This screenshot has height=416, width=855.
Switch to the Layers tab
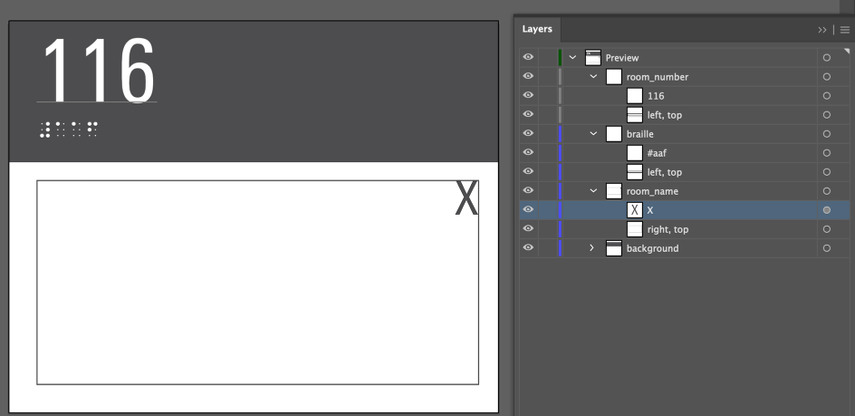pos(537,29)
